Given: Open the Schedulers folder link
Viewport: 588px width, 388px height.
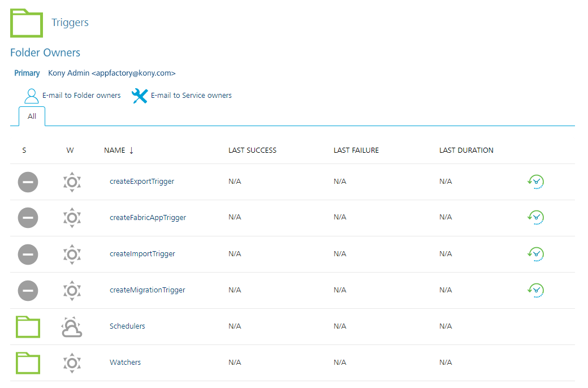Looking at the screenshot, I should 127,326.
